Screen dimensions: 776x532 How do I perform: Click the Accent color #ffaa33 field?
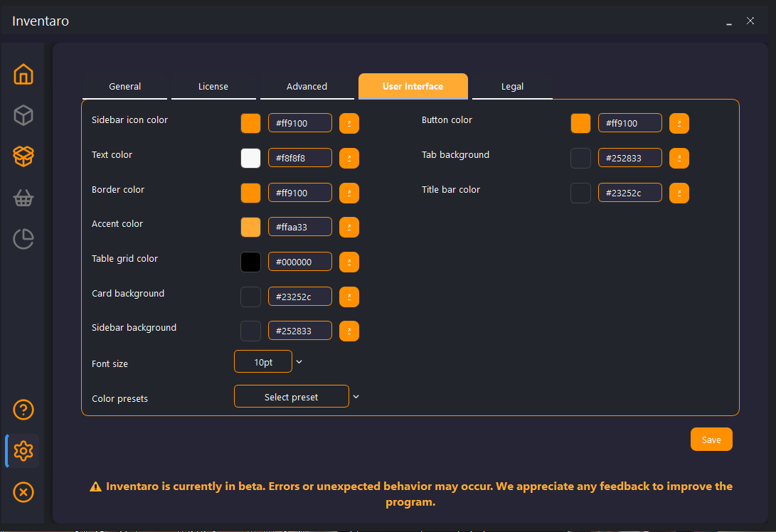300,227
